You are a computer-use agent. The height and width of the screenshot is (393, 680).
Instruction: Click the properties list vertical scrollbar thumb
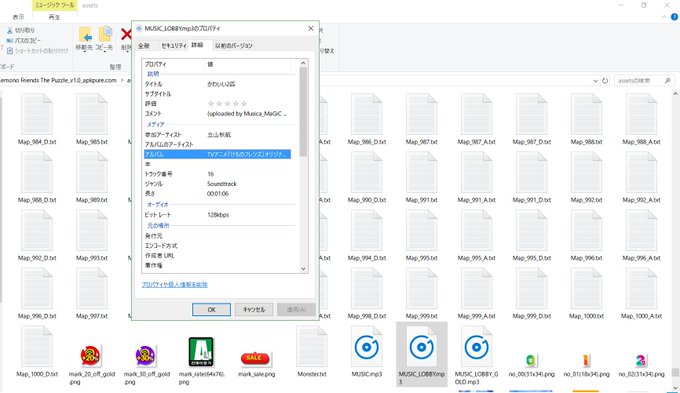[x=303, y=112]
